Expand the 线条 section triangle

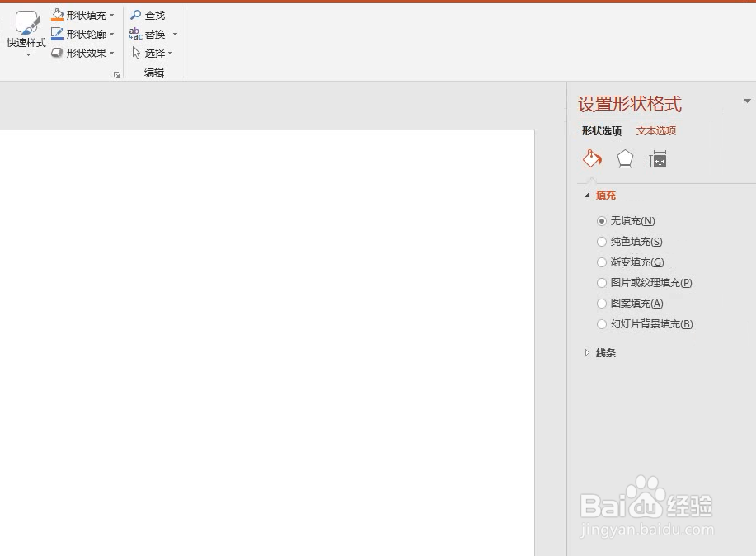coord(587,353)
